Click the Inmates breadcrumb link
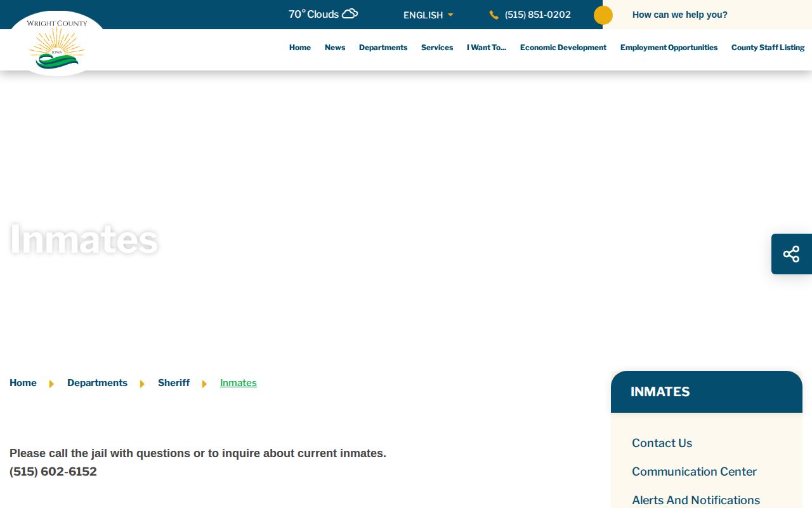Viewport: 812px width, 508px height. coord(239,383)
